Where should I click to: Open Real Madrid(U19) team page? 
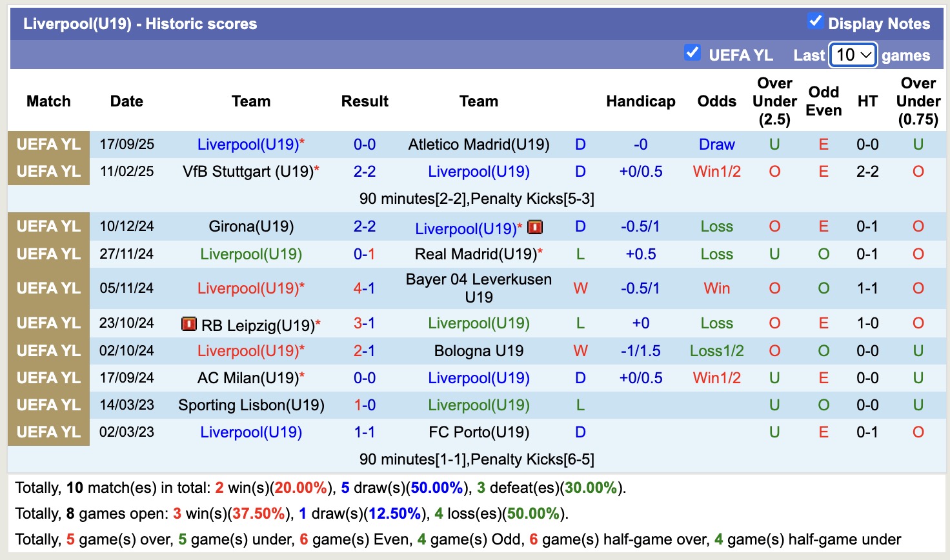pos(476,254)
